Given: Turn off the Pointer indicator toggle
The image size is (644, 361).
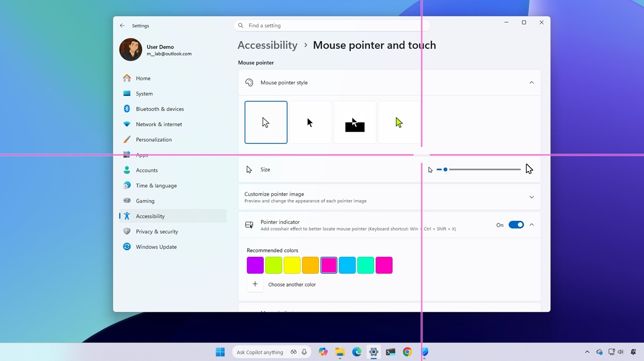Looking at the screenshot, I should pos(516,225).
